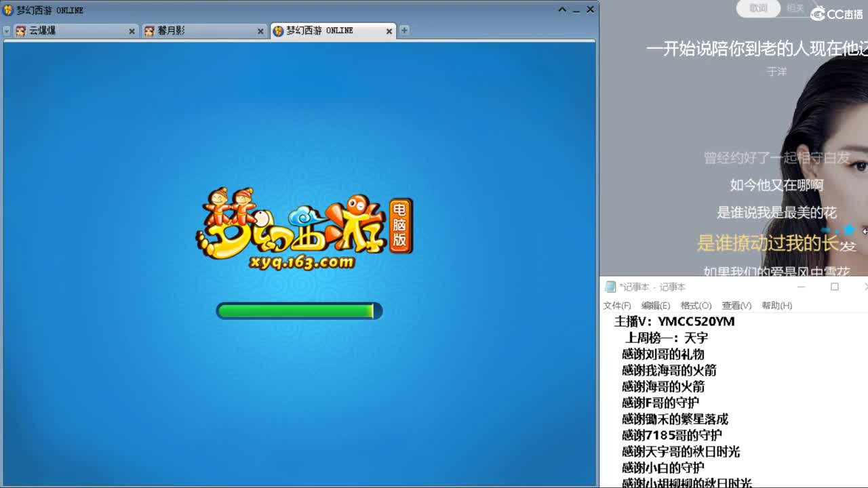868x488 pixels.
Task: Click the Notepad title bar icon
Action: tap(610, 287)
